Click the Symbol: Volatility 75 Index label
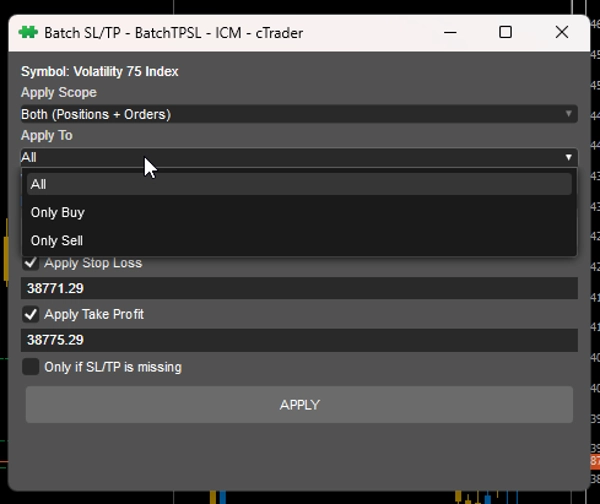The height and width of the screenshot is (504, 600). [x=100, y=71]
